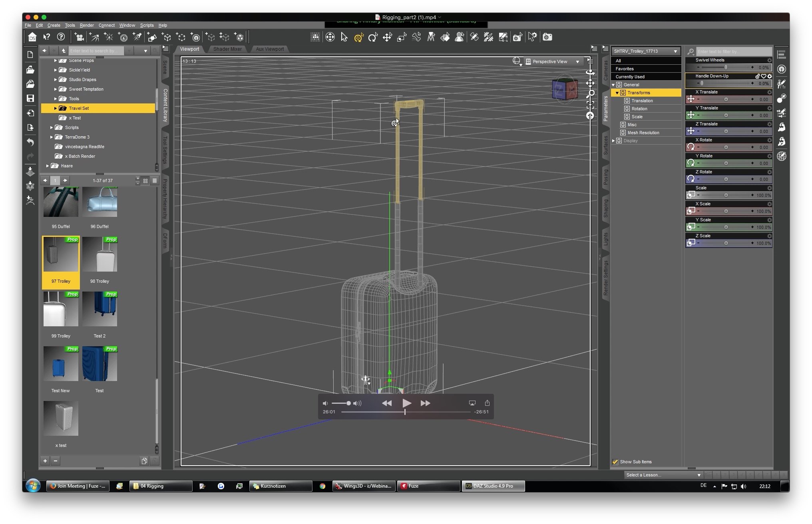Open the Create menu
The width and height of the screenshot is (812, 524).
pyautogui.click(x=54, y=25)
